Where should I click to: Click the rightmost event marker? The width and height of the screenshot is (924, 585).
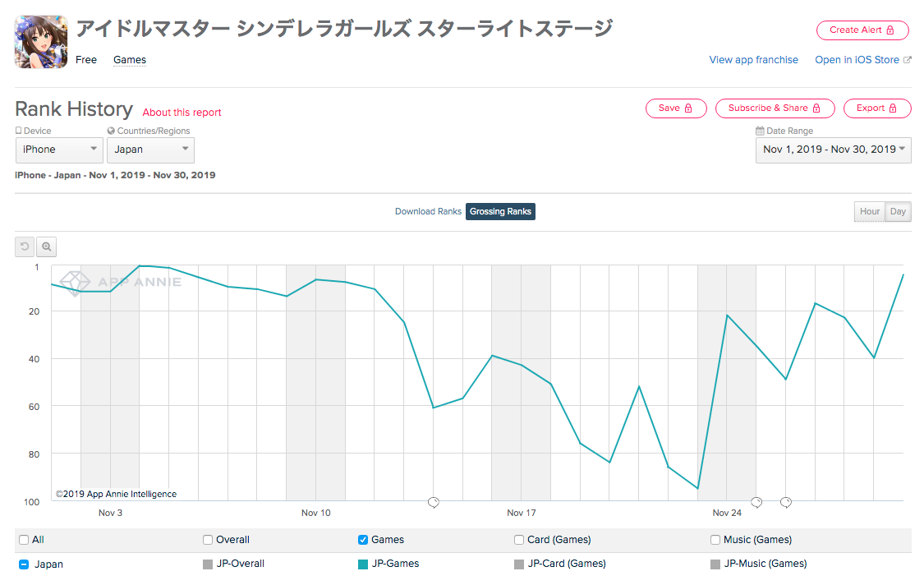pos(785,503)
